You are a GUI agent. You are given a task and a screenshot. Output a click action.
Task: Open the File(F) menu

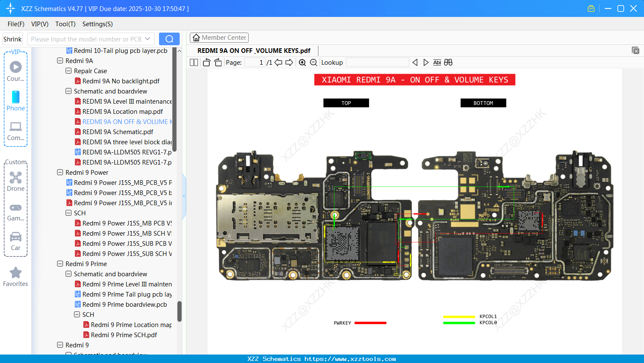click(16, 24)
